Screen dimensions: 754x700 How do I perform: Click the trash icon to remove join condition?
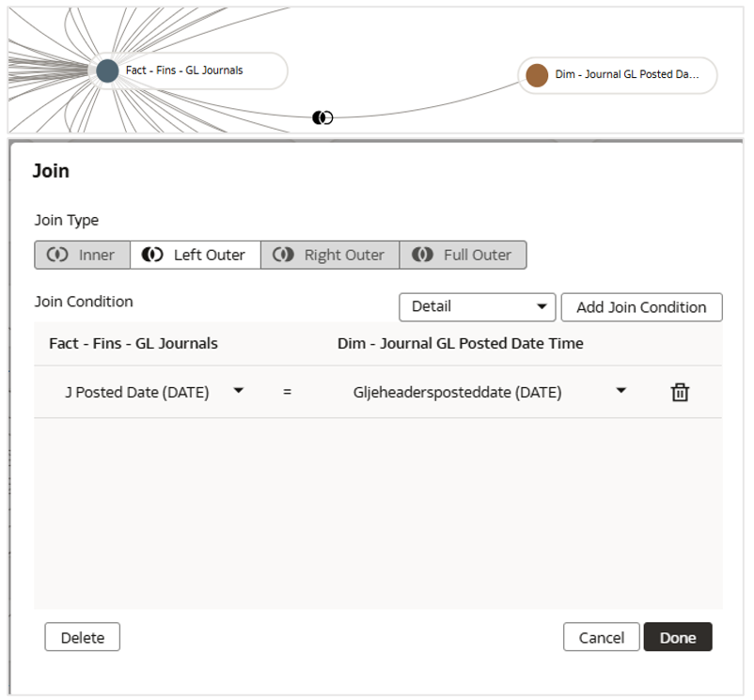(680, 393)
